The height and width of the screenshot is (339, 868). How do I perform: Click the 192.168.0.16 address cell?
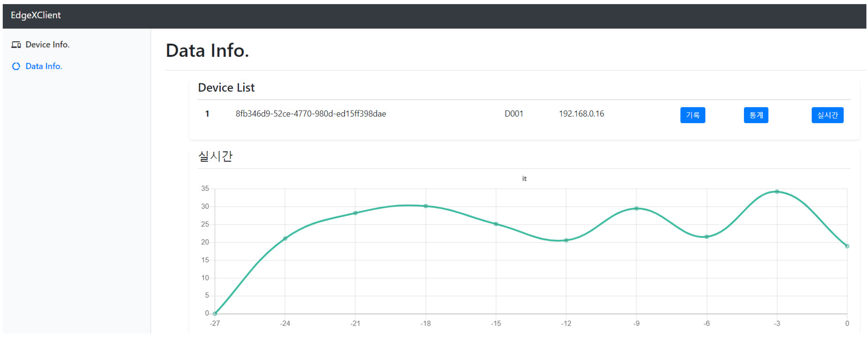click(581, 114)
